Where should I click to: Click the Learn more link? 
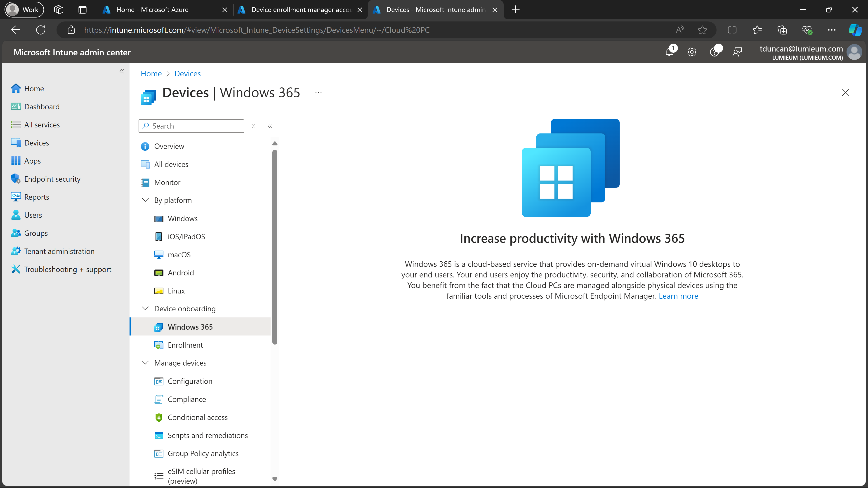(x=678, y=296)
